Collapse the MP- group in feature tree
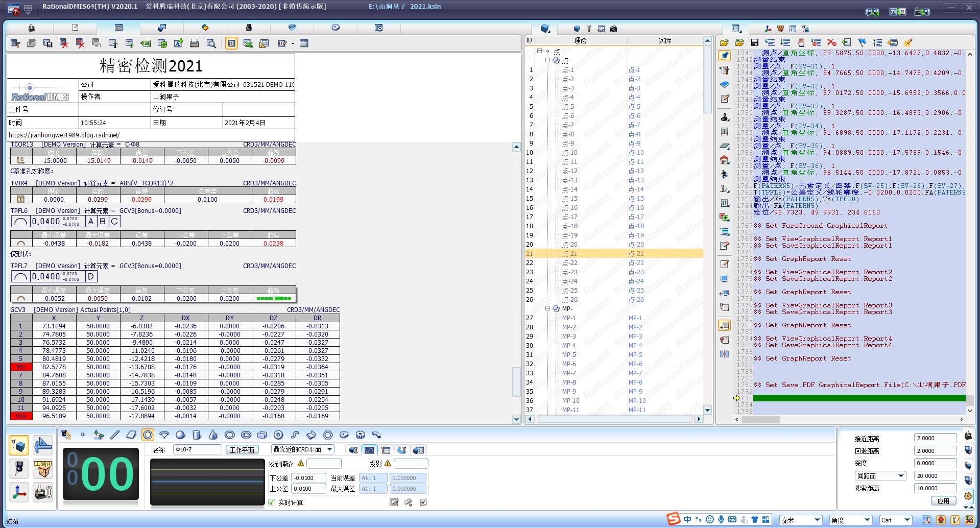 coord(547,308)
